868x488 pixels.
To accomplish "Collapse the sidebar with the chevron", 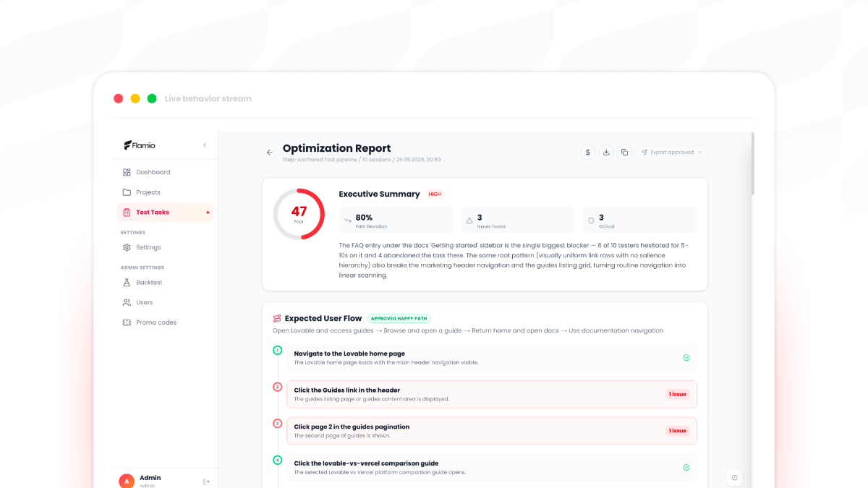I will [205, 145].
